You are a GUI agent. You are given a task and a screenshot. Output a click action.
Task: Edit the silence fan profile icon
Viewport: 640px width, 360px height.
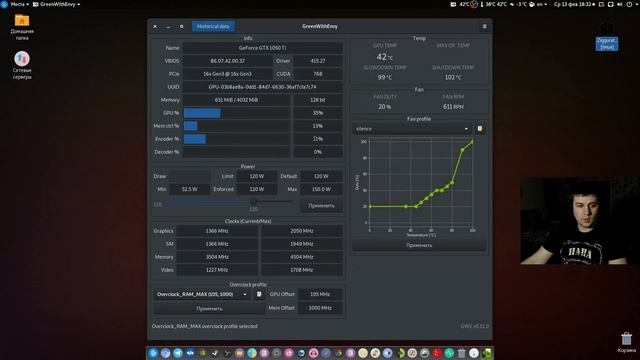pos(480,129)
